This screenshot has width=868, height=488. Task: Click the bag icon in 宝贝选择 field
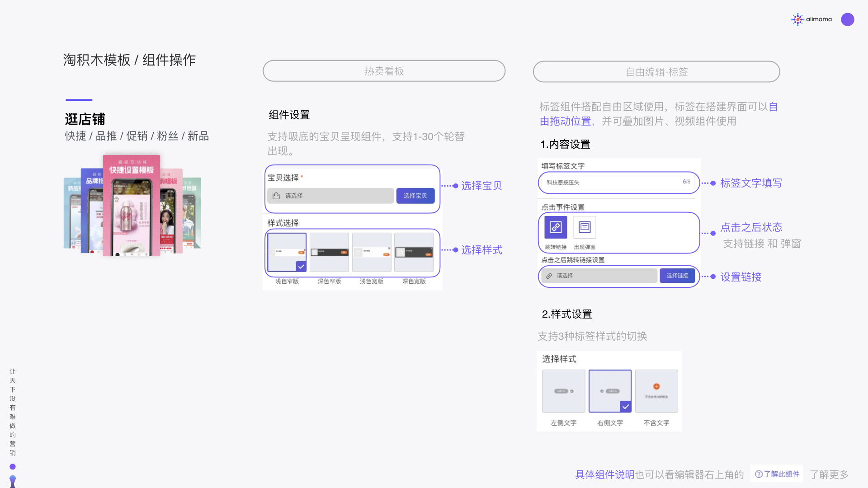click(276, 196)
